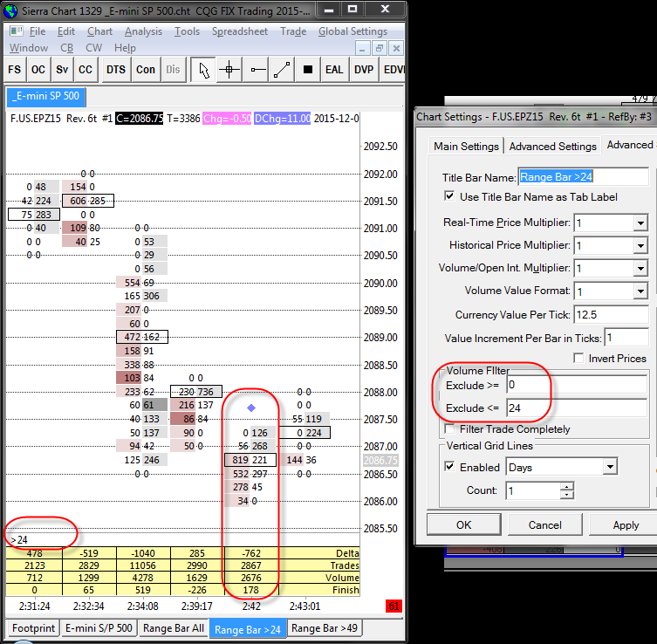This screenshot has height=644, width=657.
Task: Expand Volume Value Format dropdown
Action: point(640,291)
